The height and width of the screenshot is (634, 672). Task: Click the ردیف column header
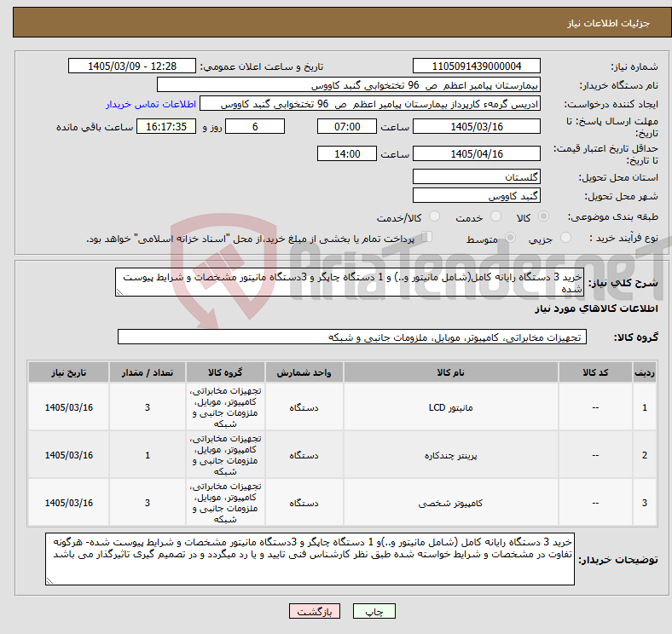(x=645, y=372)
